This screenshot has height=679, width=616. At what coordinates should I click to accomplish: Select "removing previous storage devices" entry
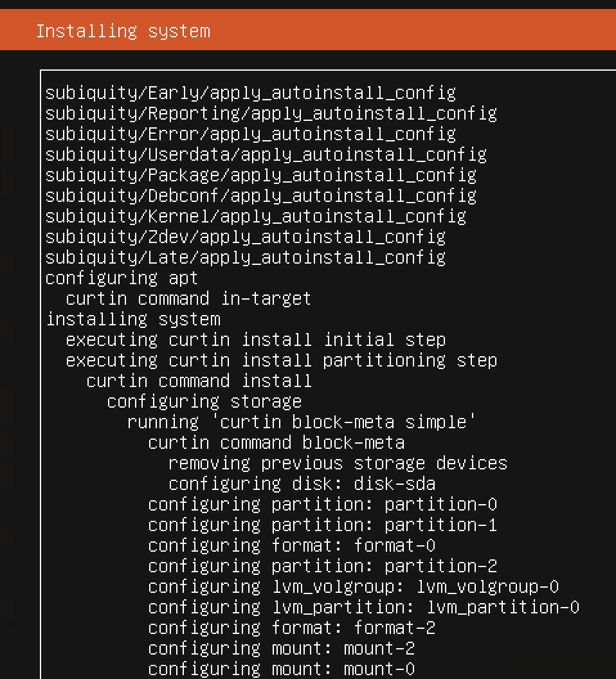click(x=338, y=463)
